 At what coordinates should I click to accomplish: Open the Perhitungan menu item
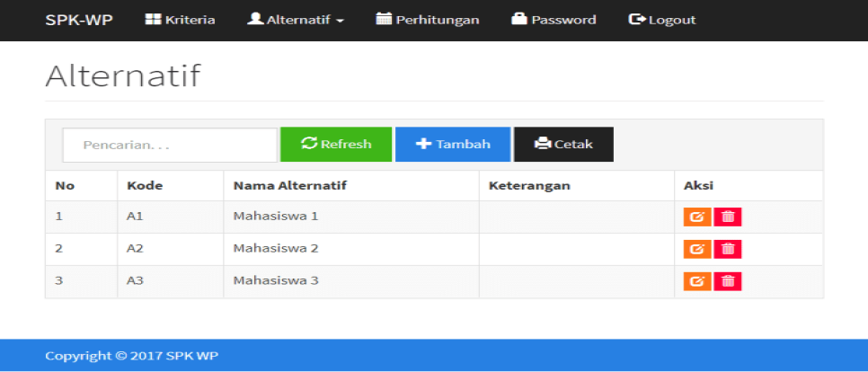(x=428, y=20)
